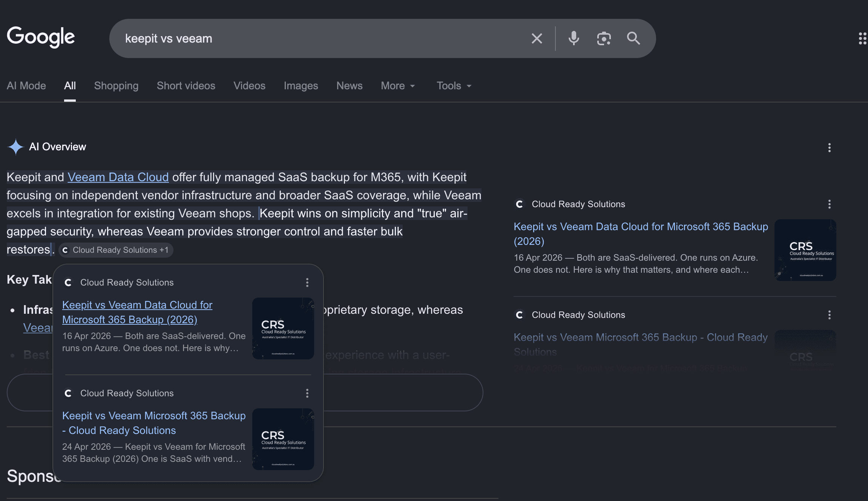Click the Cloud Ready Solutions +1 source chip

[116, 250]
